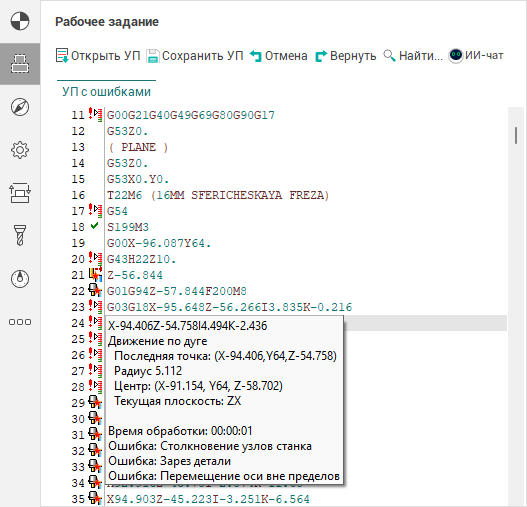
Task: Open the milling cutter tool icon
Action: [x=20, y=235]
